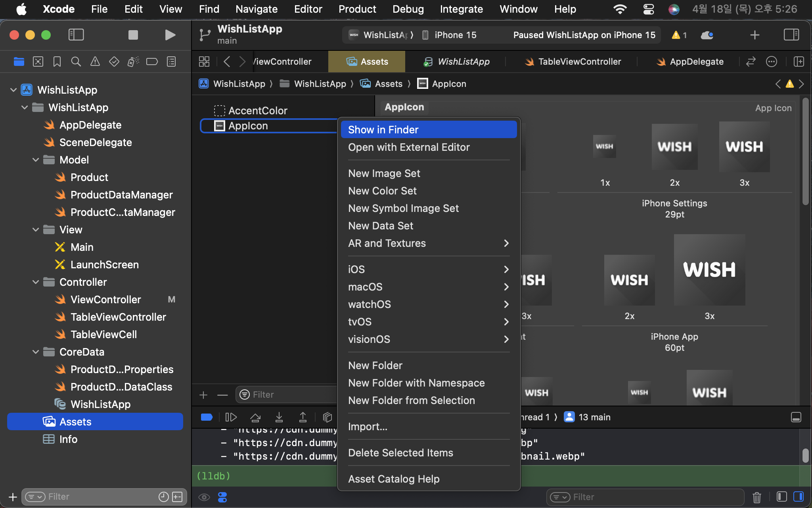Step out in the debugger

(303, 417)
